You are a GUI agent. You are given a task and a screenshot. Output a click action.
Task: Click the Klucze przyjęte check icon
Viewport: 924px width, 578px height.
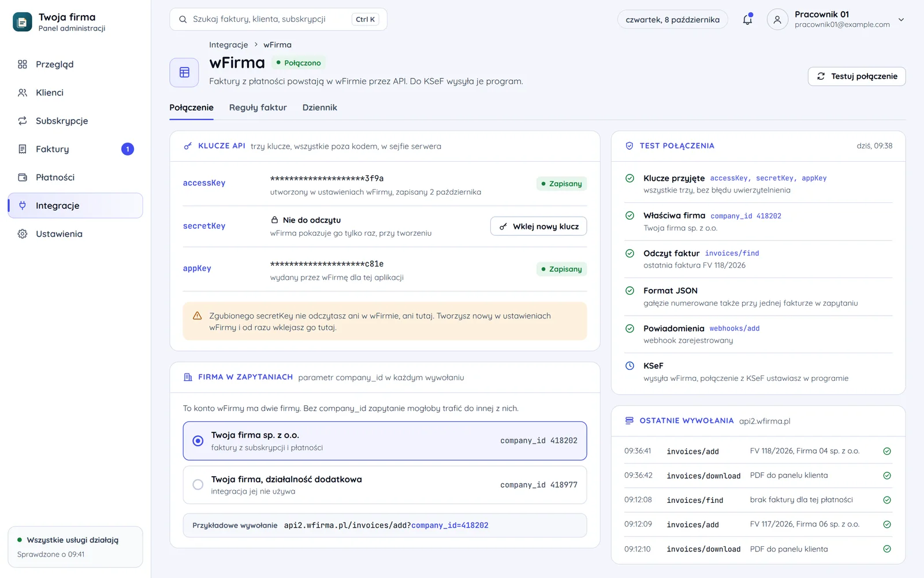630,178
